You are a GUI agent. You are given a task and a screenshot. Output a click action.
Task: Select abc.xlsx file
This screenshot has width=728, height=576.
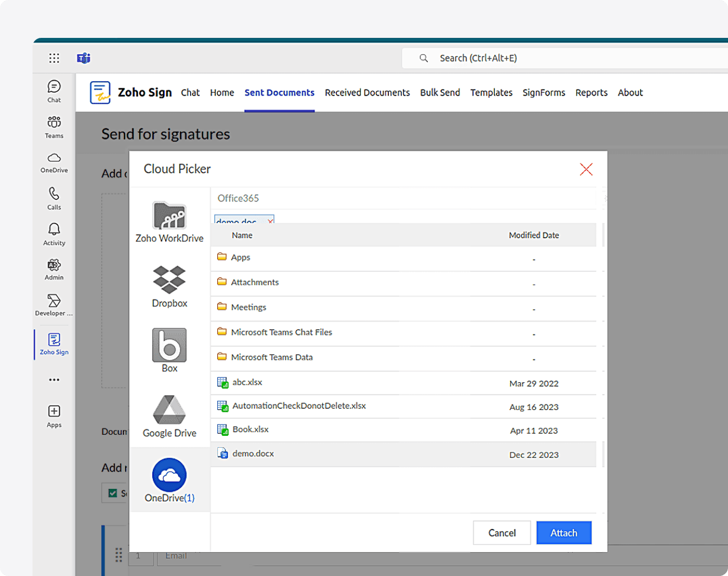pos(404,383)
